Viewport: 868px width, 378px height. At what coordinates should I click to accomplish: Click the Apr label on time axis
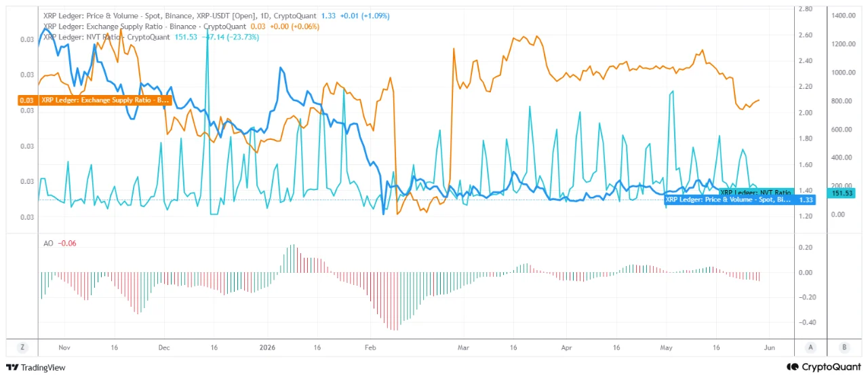pos(566,347)
